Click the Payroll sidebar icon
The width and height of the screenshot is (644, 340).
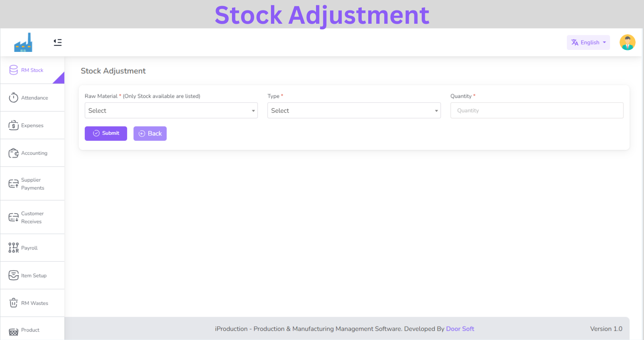click(x=14, y=248)
